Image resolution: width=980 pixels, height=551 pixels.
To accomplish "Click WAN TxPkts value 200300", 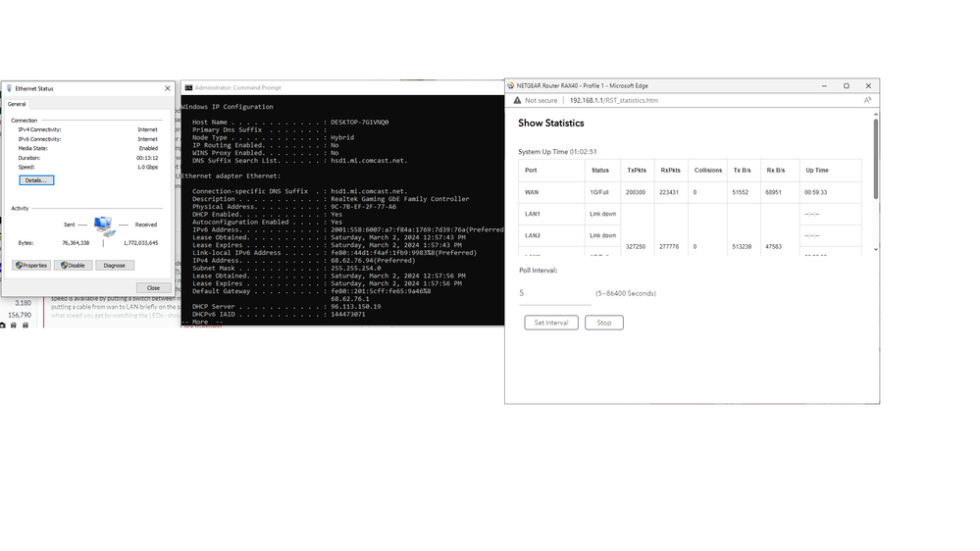I will pos(636,192).
